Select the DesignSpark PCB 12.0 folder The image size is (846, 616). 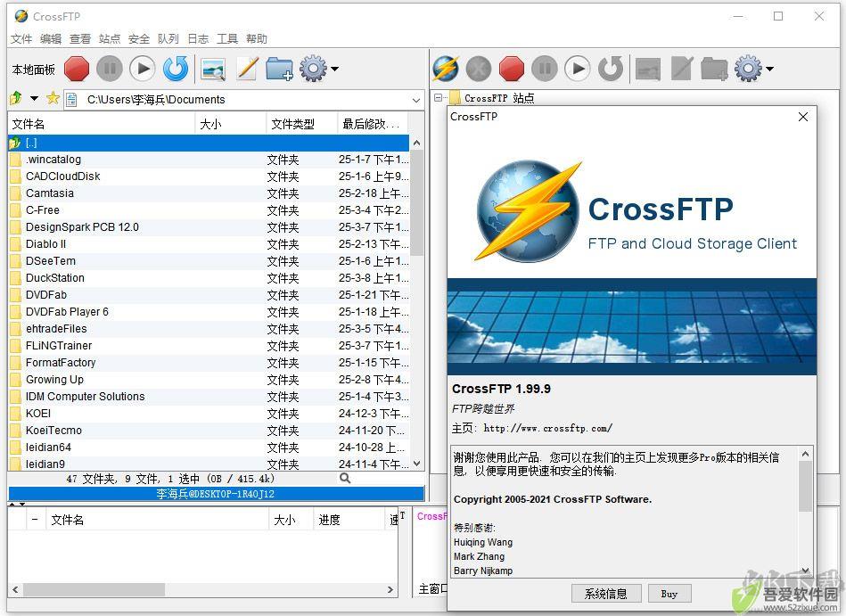tap(209, 227)
